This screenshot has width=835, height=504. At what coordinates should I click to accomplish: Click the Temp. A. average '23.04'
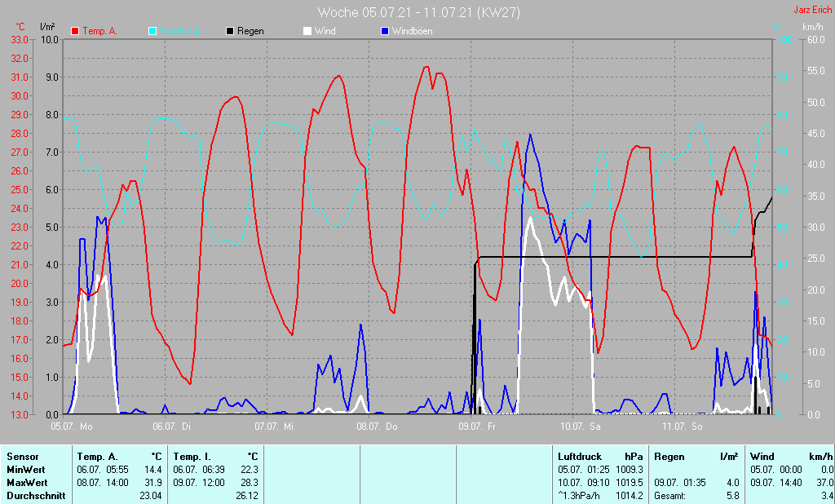tap(151, 496)
